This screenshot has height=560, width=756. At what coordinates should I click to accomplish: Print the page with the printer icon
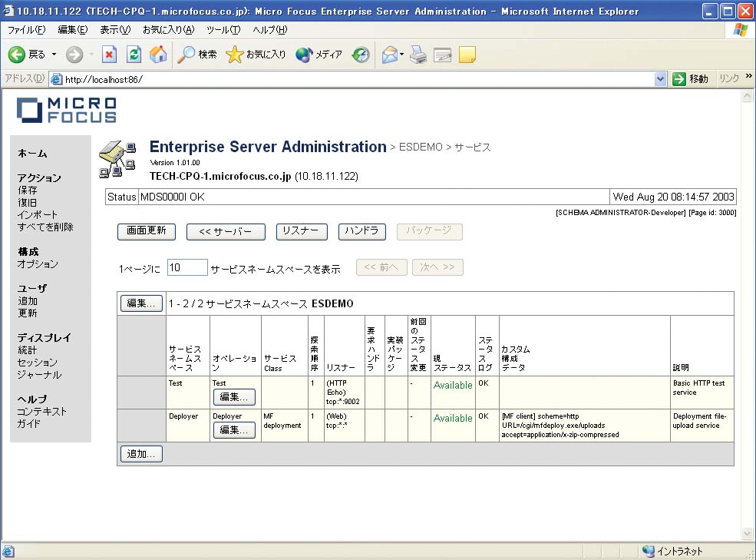coord(418,55)
